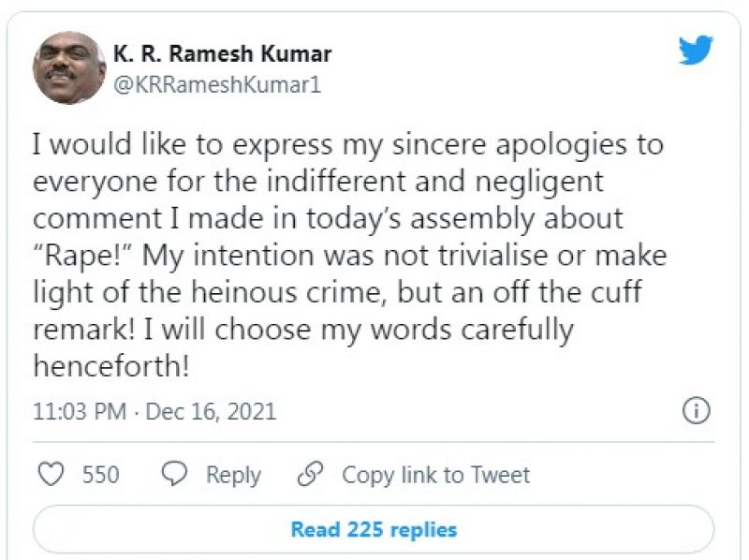Like the tweet with the heart icon
This screenshot has width=749, height=560.
51,475
